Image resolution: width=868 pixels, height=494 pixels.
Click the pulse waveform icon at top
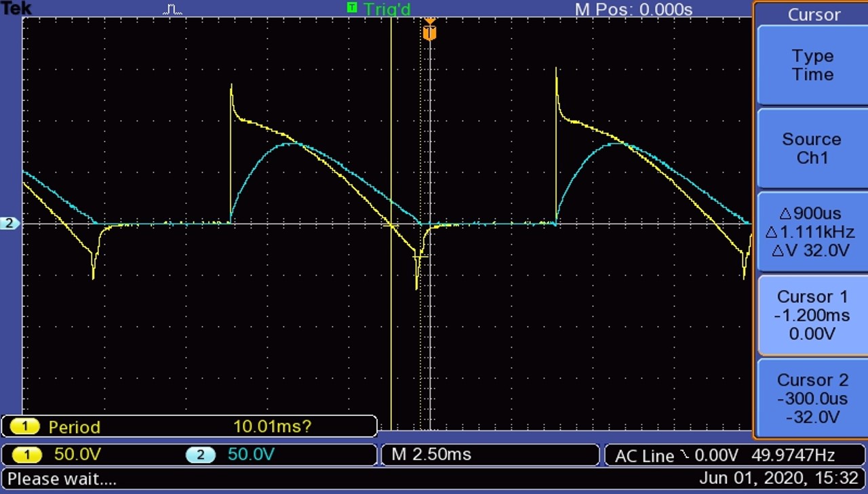tap(172, 9)
